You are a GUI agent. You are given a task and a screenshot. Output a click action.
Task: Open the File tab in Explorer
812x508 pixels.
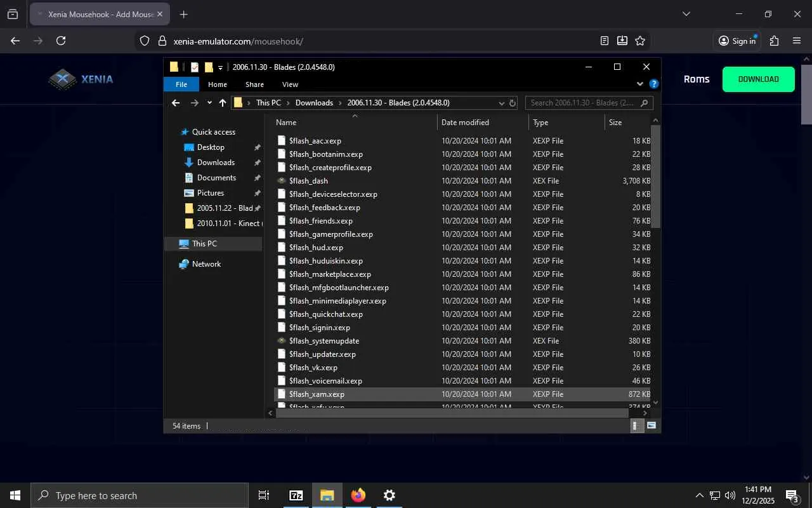[181, 84]
